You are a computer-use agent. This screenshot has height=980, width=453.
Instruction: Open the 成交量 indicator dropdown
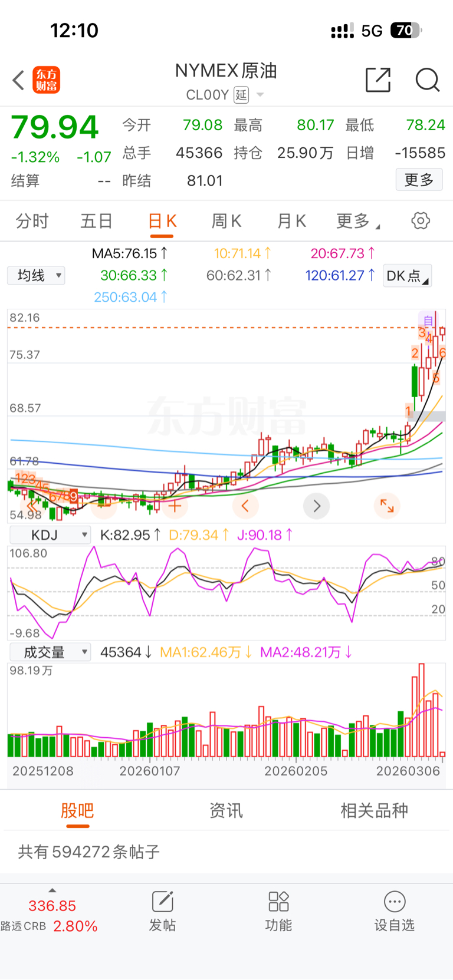coord(50,652)
